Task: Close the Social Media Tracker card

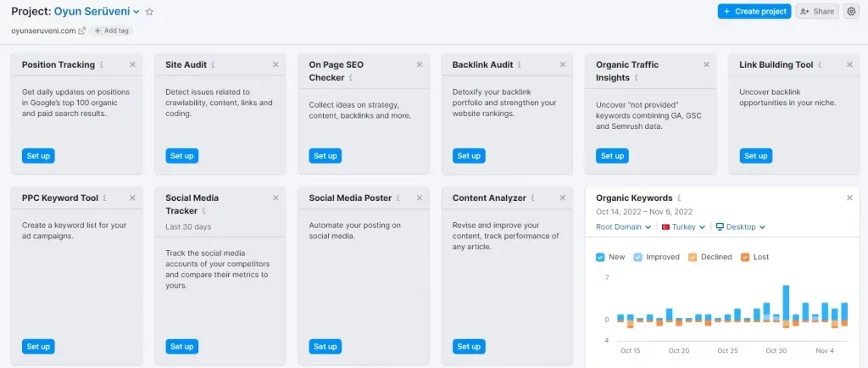Action: (x=275, y=198)
